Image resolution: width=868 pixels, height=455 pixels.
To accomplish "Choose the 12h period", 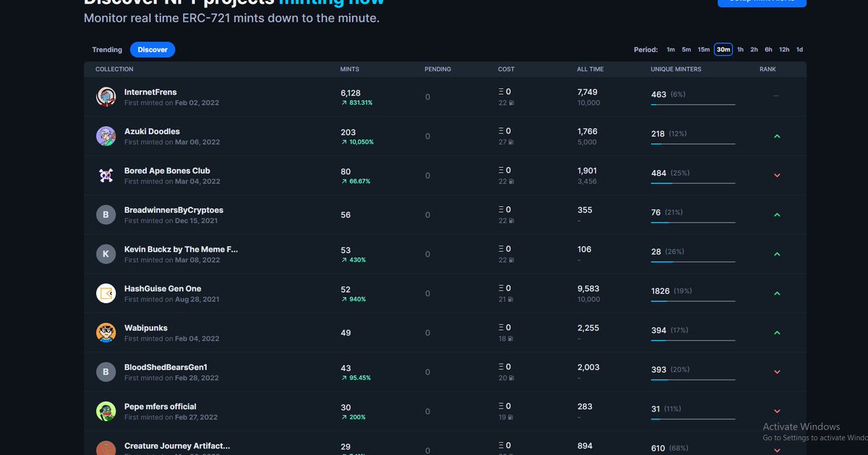I will tap(784, 50).
